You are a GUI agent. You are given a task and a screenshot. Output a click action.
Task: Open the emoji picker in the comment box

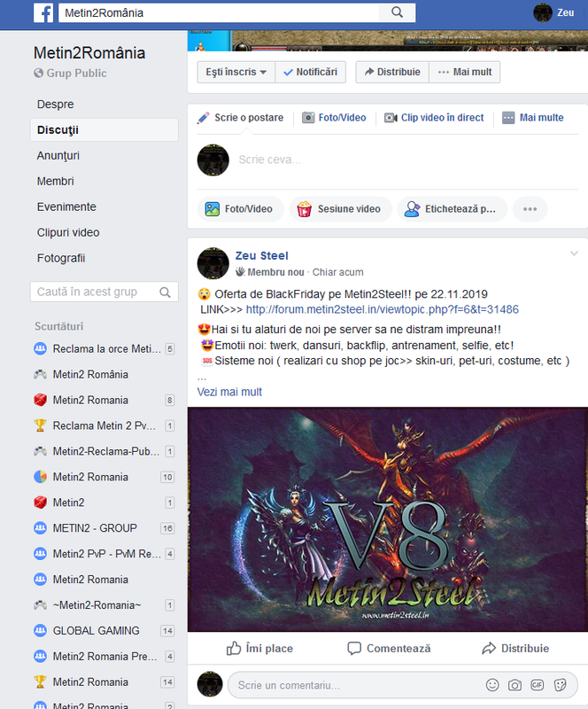click(492, 685)
